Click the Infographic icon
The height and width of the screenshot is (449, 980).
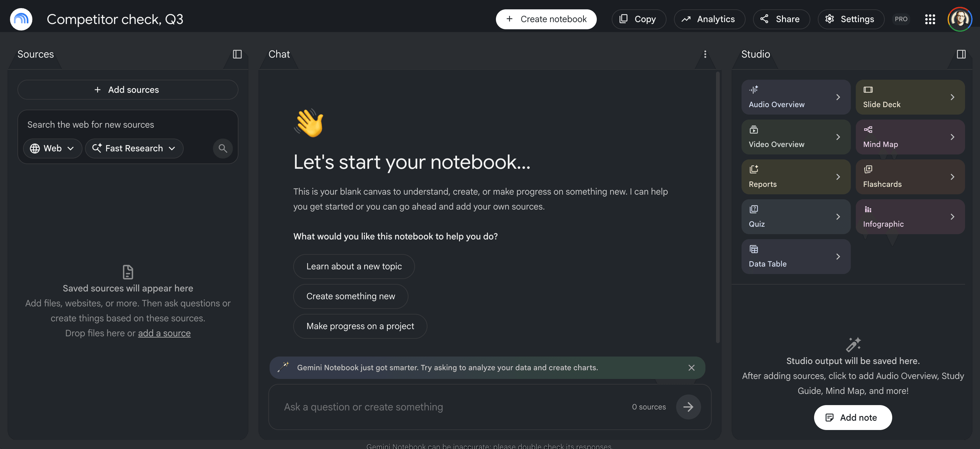click(x=868, y=209)
